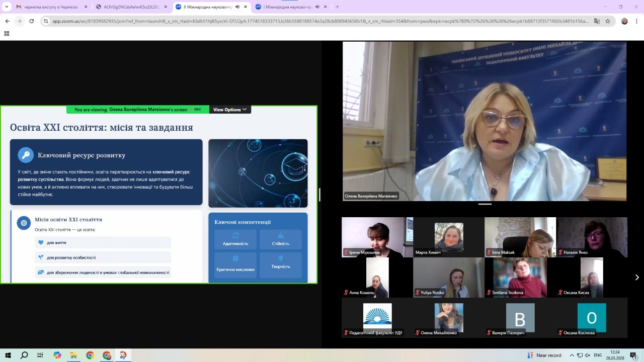Open Windows File Explorer from taskbar
Viewport: 644px width, 362px height.
tap(73, 355)
